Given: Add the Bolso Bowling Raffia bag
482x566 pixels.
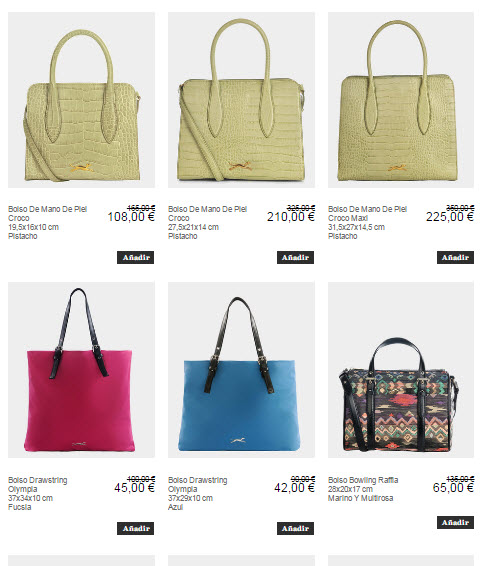Looking at the screenshot, I should click(455, 522).
